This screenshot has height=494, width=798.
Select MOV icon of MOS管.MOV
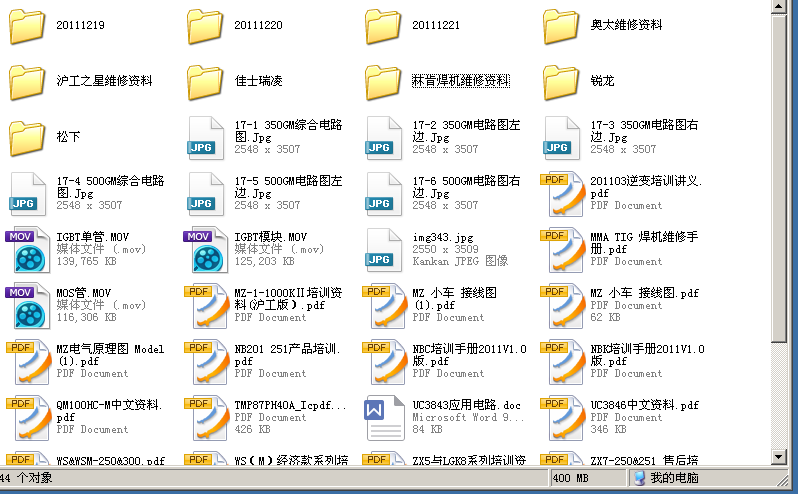point(27,306)
